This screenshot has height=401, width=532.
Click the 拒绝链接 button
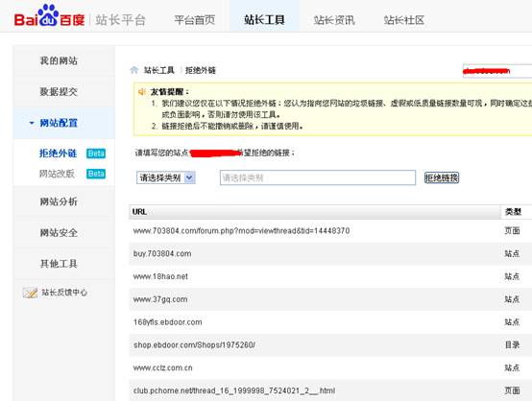[x=442, y=177]
